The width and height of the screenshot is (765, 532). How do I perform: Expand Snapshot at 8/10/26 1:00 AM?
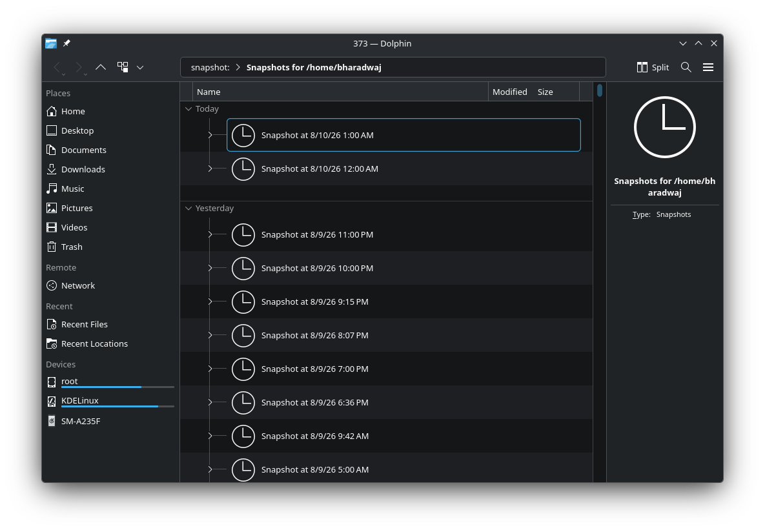tap(210, 135)
